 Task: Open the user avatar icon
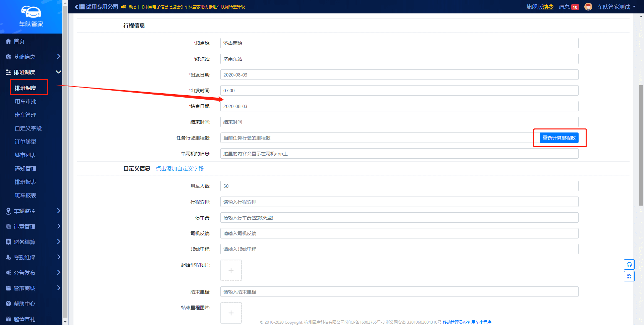click(x=588, y=7)
